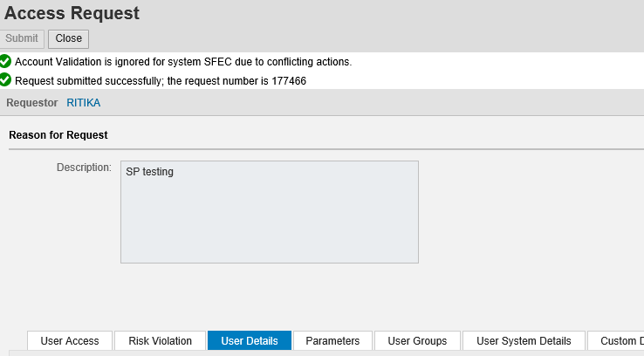
Task: Click the Access Request page title
Action: [72, 13]
